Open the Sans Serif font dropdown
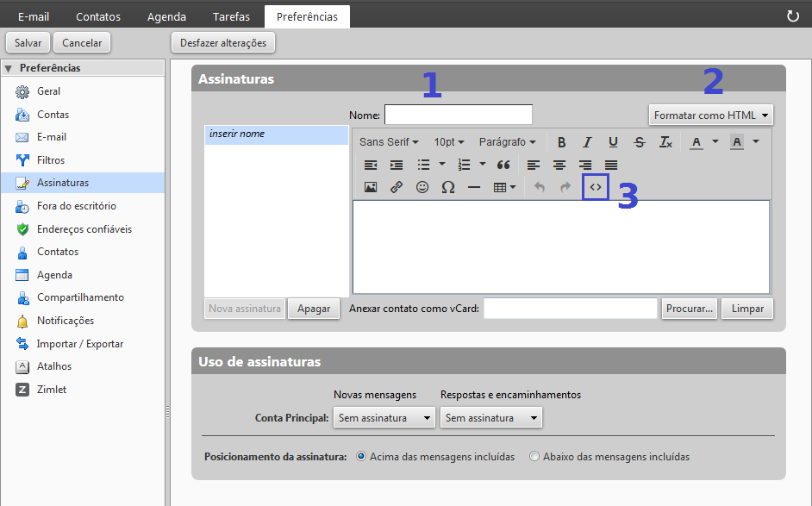Image resolution: width=812 pixels, height=506 pixels. click(x=389, y=142)
